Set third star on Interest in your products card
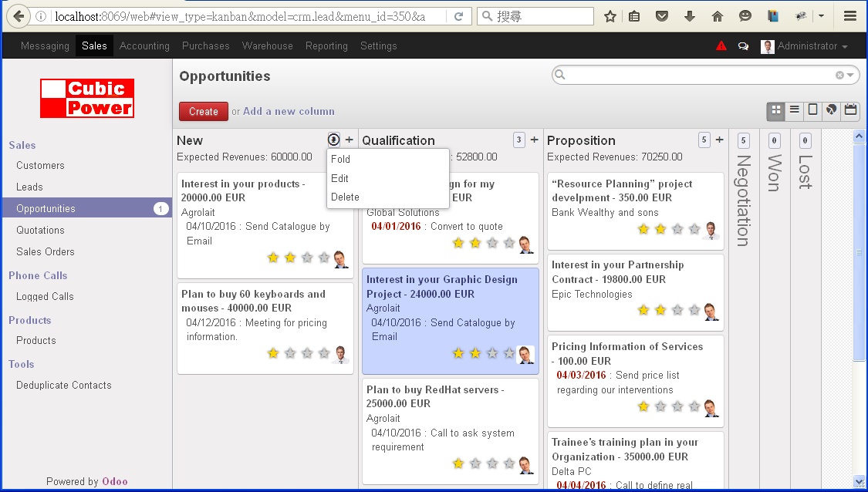868x492 pixels. coord(307,258)
